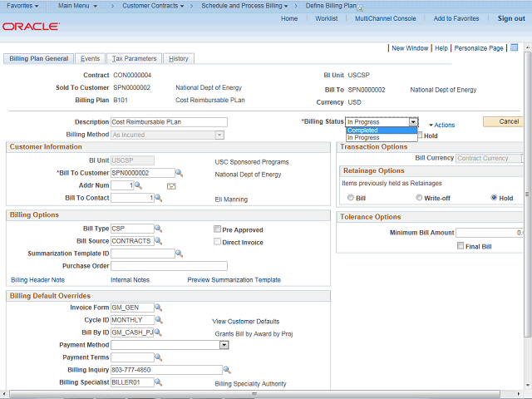Screen dimensions: 532x399
Task: Select the Write-off retainage radio button
Action: click(x=417, y=198)
